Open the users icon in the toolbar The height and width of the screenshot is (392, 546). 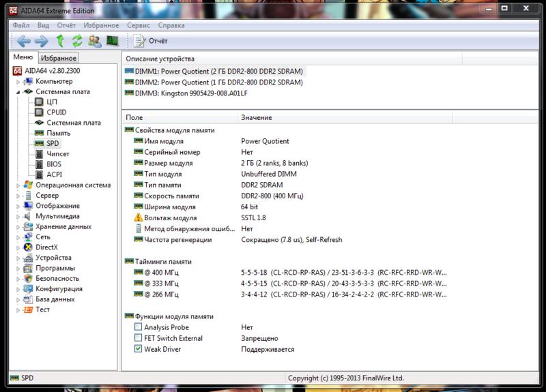pos(95,41)
